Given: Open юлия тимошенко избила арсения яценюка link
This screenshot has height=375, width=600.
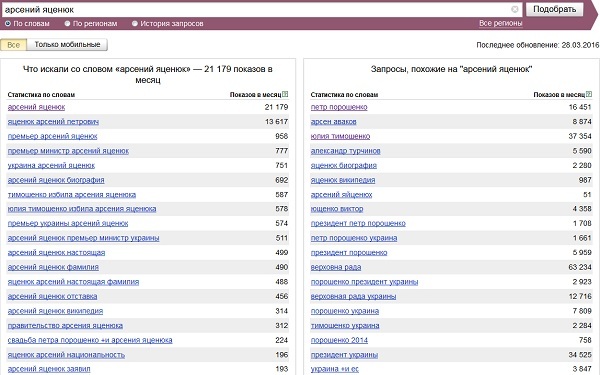Looking at the screenshot, I should click(82, 209).
